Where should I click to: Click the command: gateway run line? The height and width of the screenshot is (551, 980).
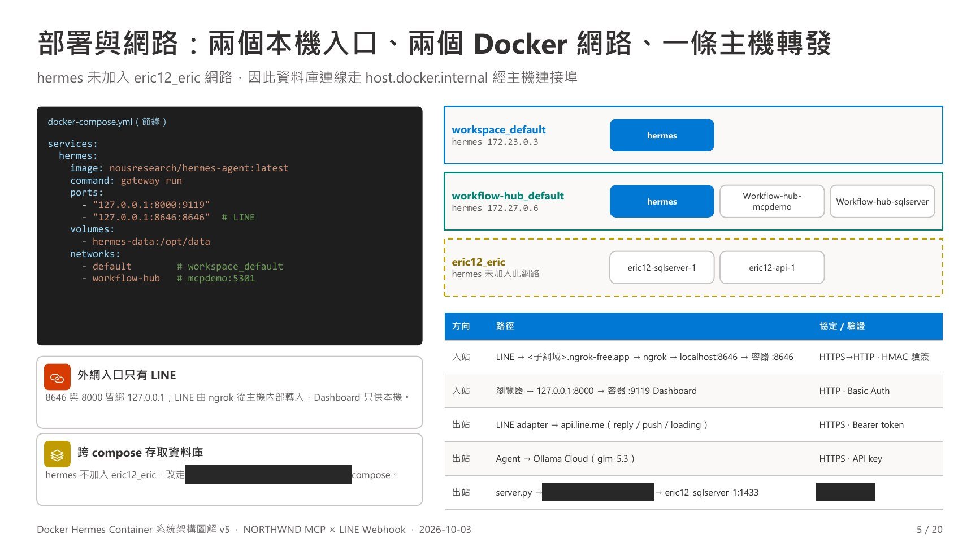126,180
